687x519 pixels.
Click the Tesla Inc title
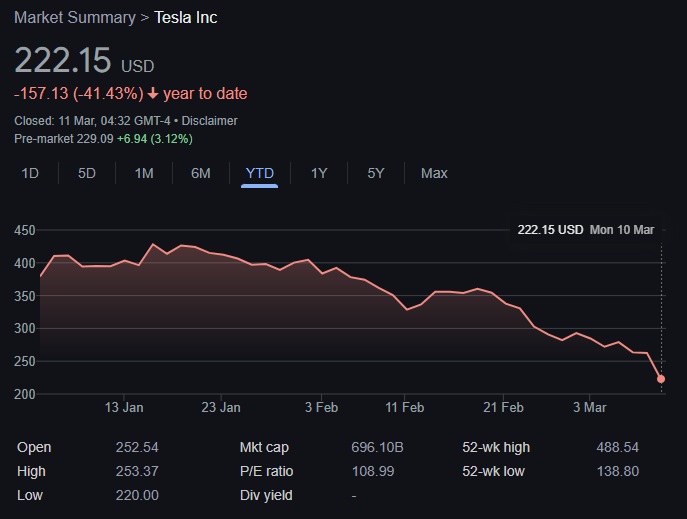[186, 18]
